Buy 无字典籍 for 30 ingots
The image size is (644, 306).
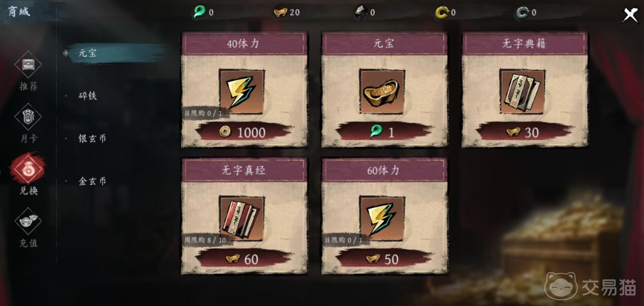[x=525, y=132]
